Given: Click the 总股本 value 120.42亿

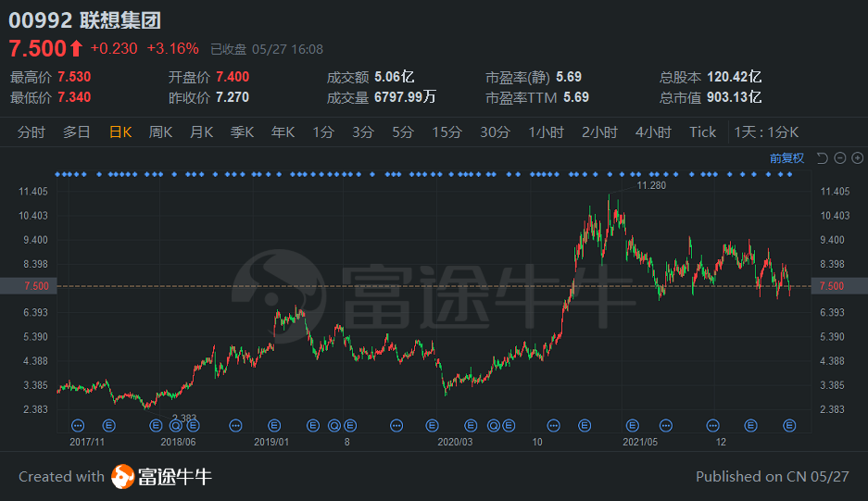Looking at the screenshot, I should click(x=734, y=77).
